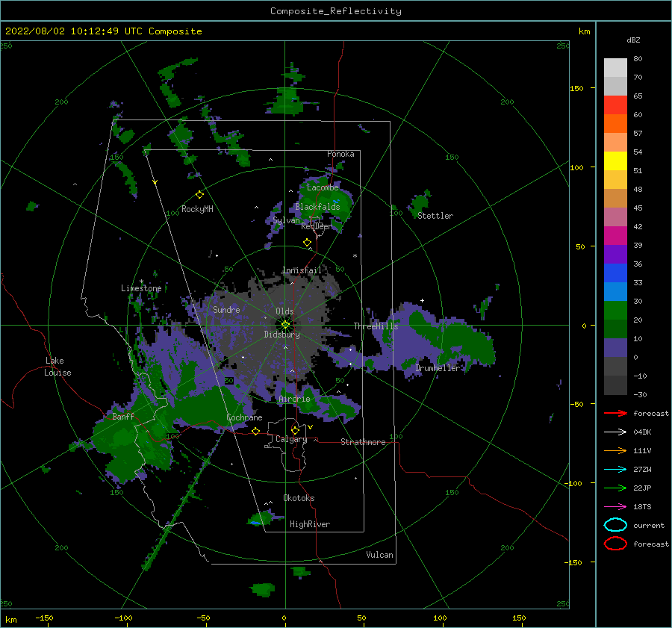
Task: Select the royal blue 33-36 dBZ band
Action: pyautogui.click(x=615, y=273)
